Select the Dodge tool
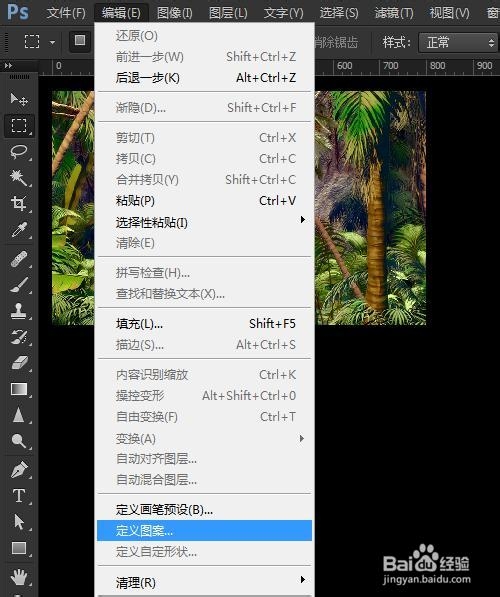 pos(19,441)
